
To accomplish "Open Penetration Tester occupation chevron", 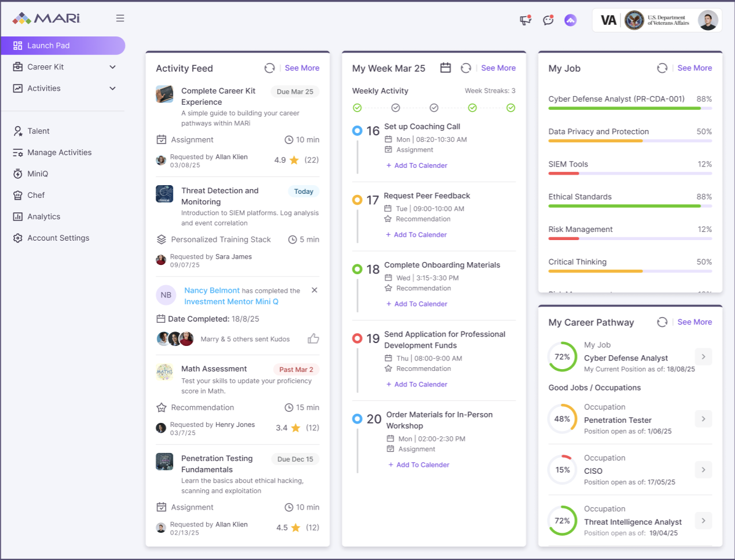I will [703, 419].
